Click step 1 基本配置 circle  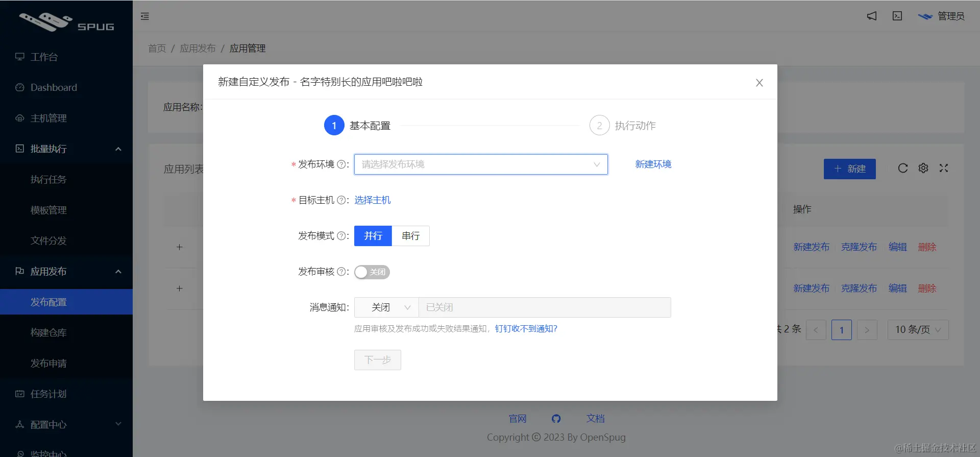click(334, 126)
